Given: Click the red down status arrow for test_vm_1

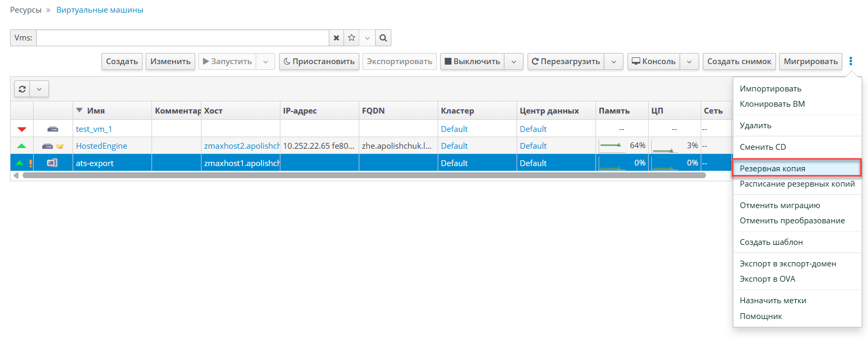Looking at the screenshot, I should click(x=22, y=129).
